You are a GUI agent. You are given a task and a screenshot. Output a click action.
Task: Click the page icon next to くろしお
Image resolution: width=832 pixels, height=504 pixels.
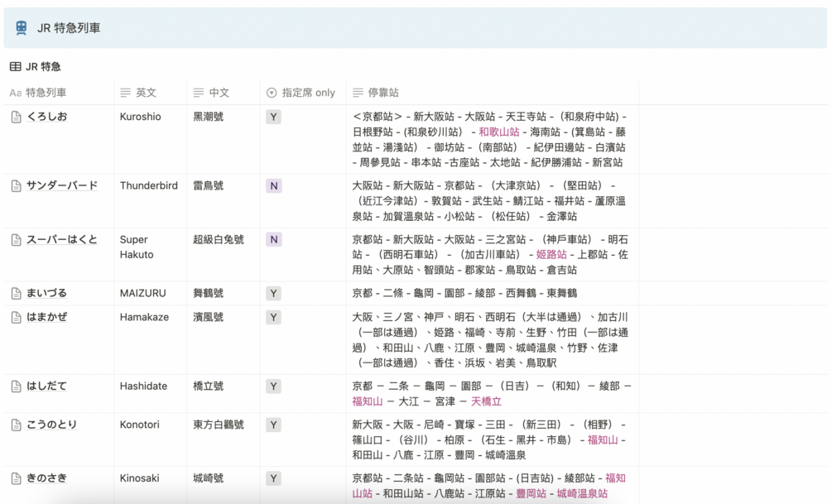click(x=16, y=118)
